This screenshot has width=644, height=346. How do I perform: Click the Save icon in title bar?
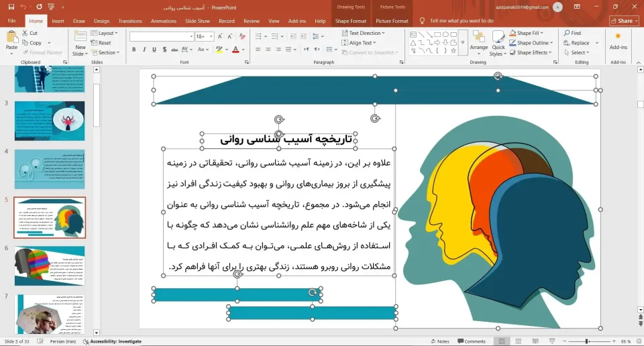(x=11, y=7)
